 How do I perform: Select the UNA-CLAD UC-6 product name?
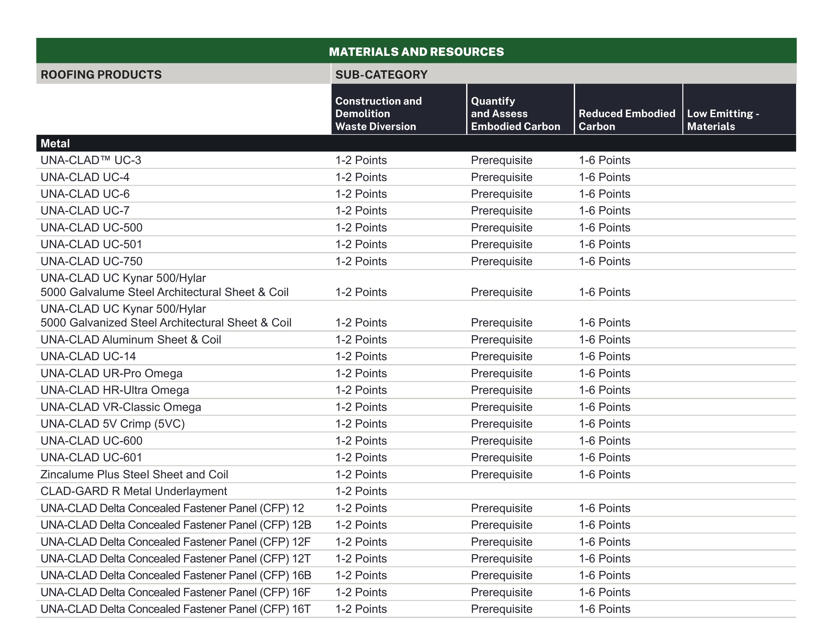[85, 194]
